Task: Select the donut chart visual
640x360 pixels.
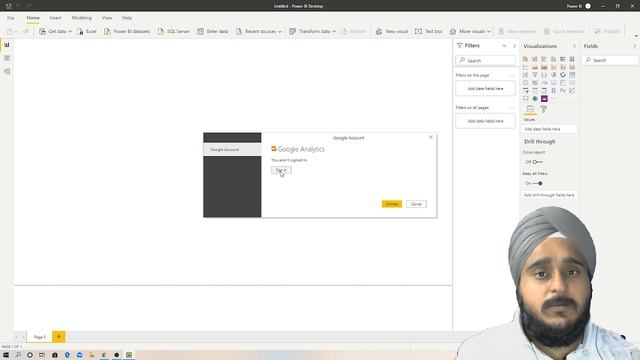Action: click(563, 75)
